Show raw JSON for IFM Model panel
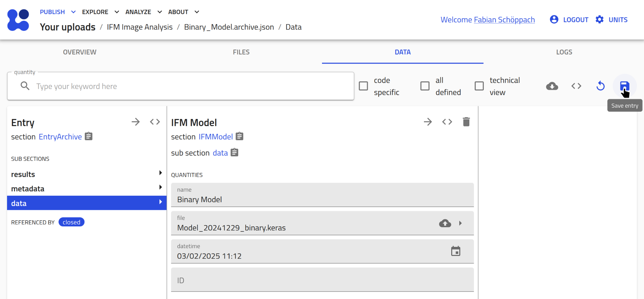This screenshot has height=299, width=644. coord(447,122)
